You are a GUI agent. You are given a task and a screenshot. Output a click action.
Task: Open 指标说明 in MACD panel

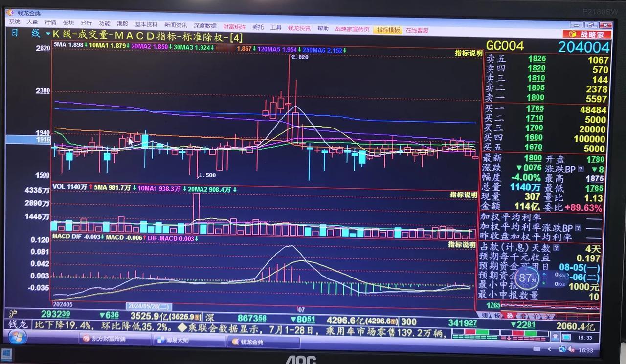coord(462,244)
